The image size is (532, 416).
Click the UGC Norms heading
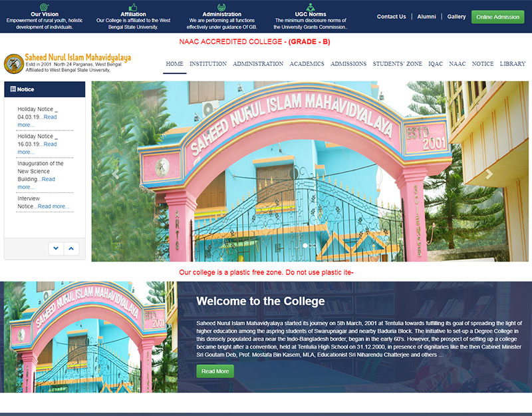coord(311,14)
